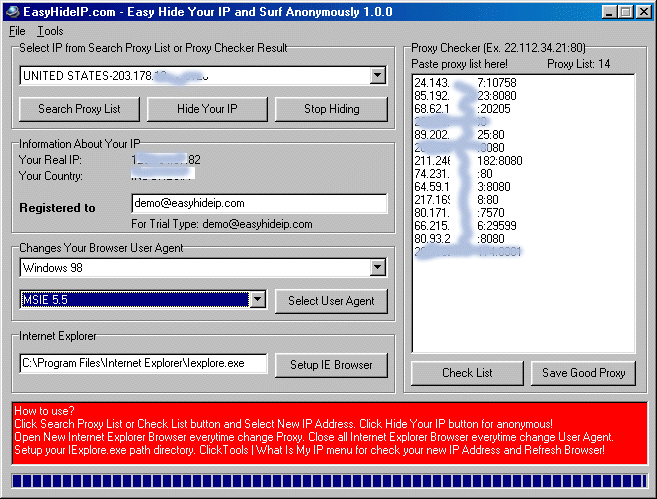
Task: Select proxy row starting with 211.24
Action: tap(468, 161)
